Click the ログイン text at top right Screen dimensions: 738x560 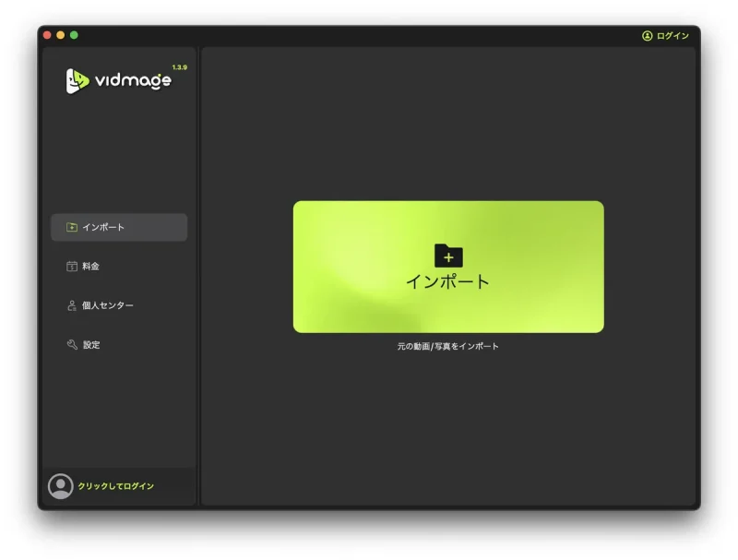(673, 36)
